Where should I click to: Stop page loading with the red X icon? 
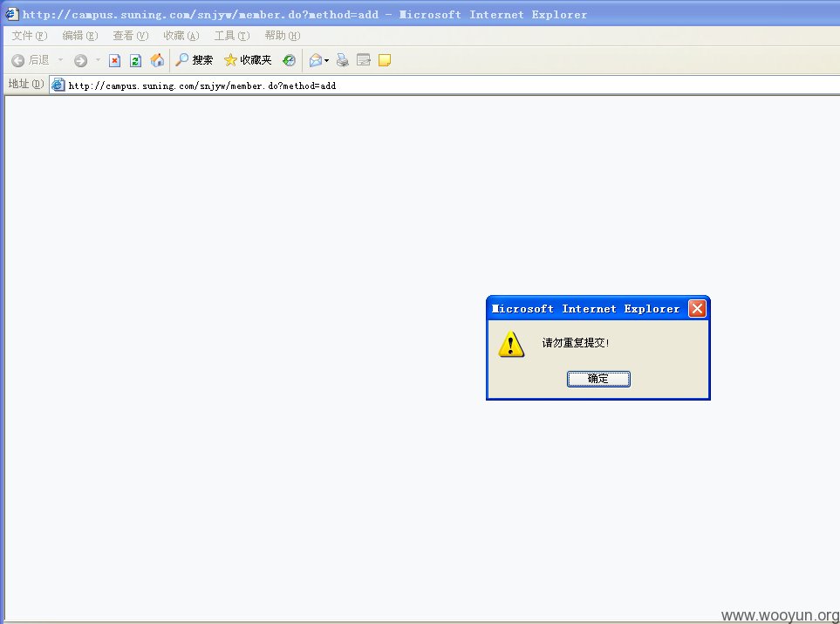tap(114, 60)
